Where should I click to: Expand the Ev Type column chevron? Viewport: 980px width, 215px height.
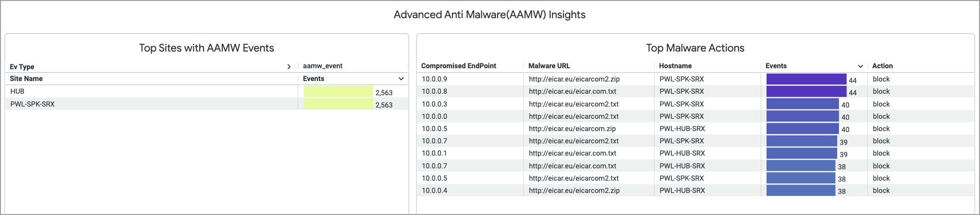click(x=289, y=67)
